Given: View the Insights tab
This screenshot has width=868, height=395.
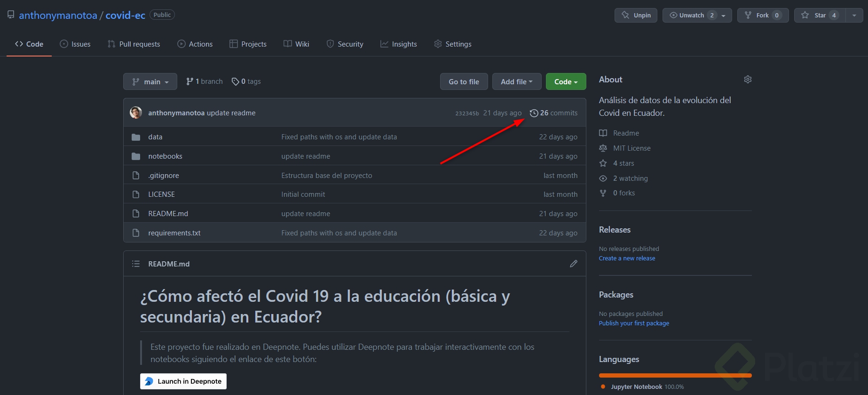Looking at the screenshot, I should pyautogui.click(x=399, y=44).
